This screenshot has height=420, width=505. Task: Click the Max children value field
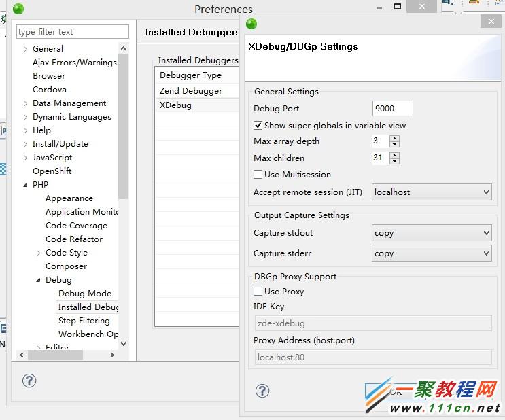[x=381, y=158]
